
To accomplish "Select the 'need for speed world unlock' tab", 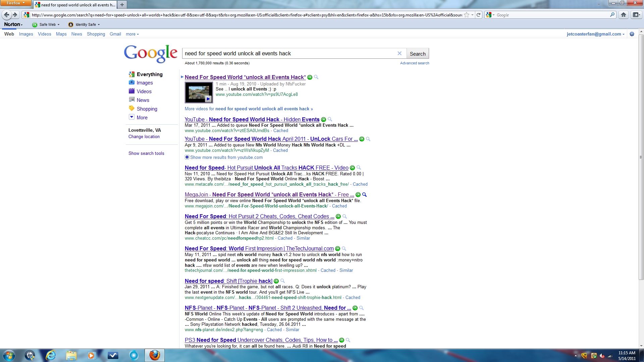I will tap(75, 5).
